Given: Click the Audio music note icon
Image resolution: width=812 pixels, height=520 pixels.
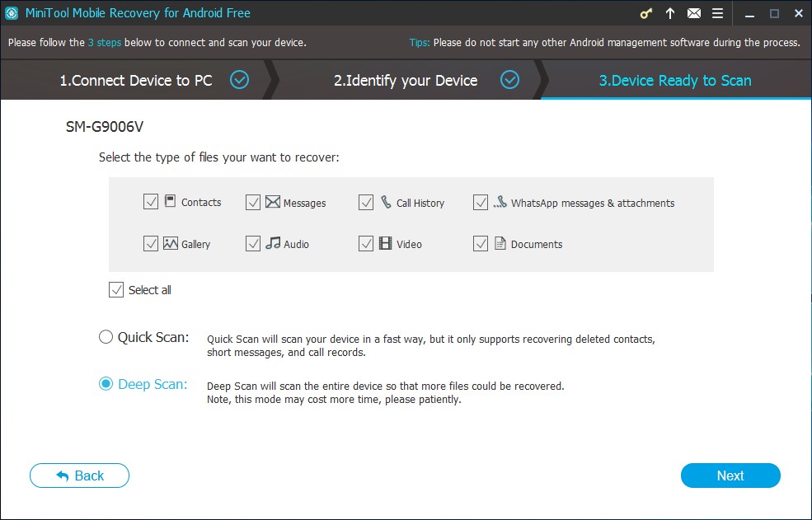Looking at the screenshot, I should click(273, 243).
